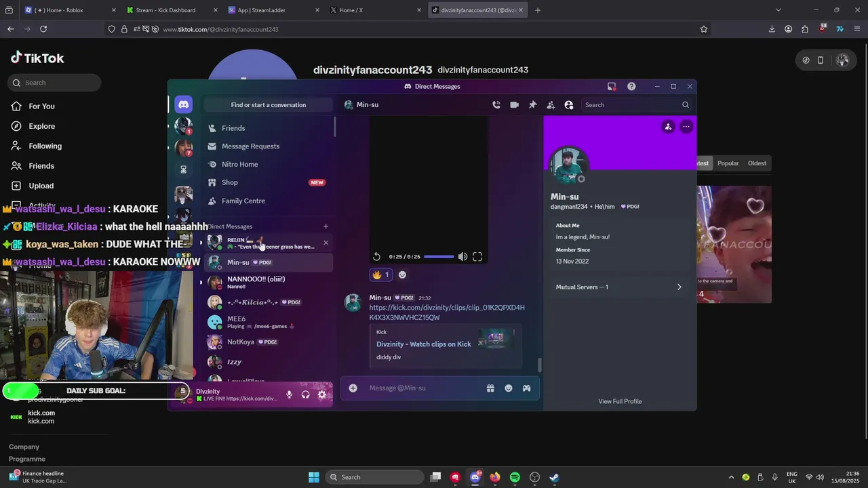The height and width of the screenshot is (488, 868).
Task: Open pinned messages in Discord chat
Action: (532, 105)
